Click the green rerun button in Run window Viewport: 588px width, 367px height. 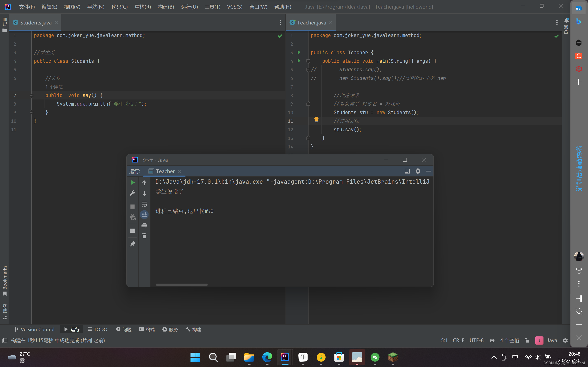pos(133,182)
